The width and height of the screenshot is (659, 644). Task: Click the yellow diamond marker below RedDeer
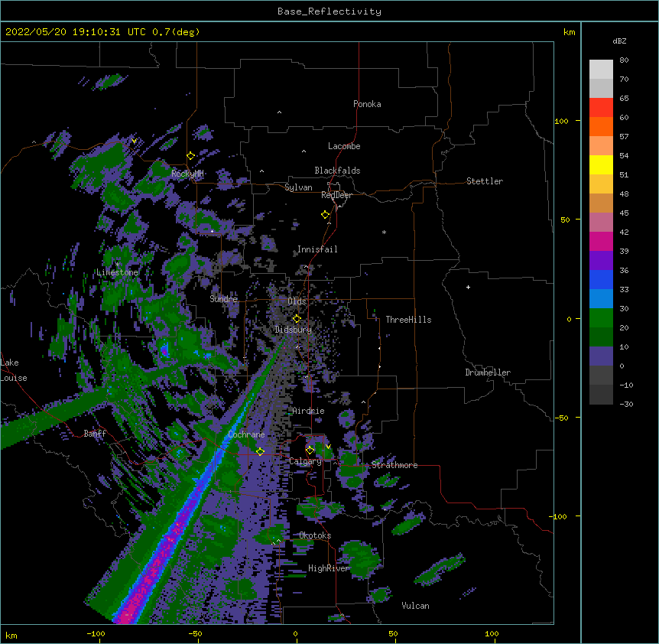click(x=326, y=215)
